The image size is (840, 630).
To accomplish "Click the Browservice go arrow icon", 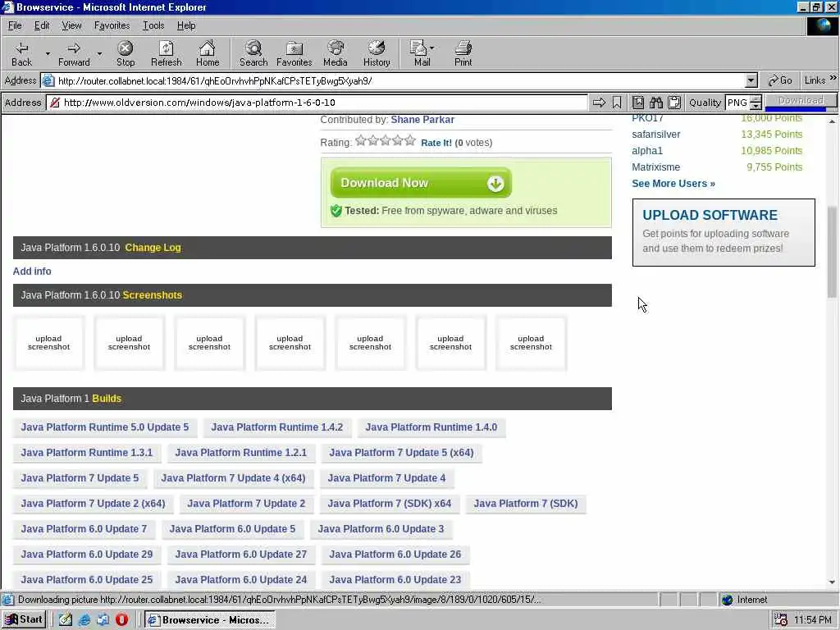I will pyautogui.click(x=599, y=103).
